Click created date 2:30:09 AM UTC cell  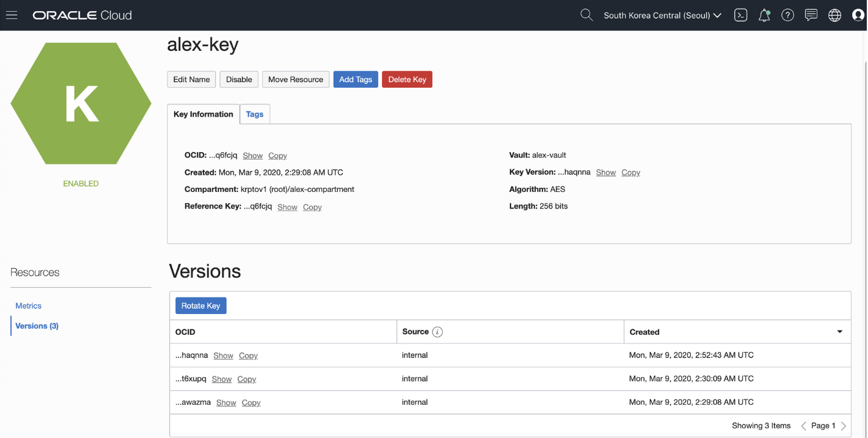click(691, 378)
